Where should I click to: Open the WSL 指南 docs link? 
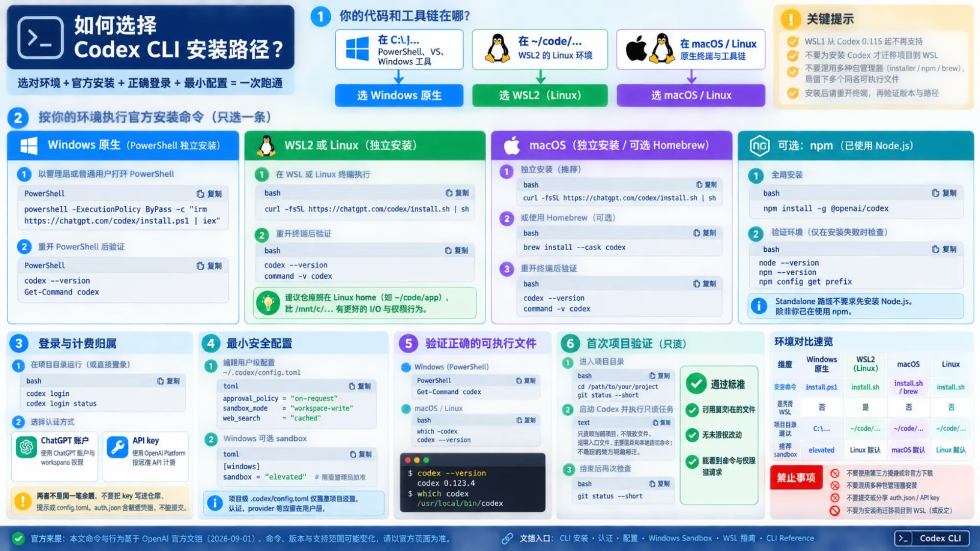coord(739,538)
